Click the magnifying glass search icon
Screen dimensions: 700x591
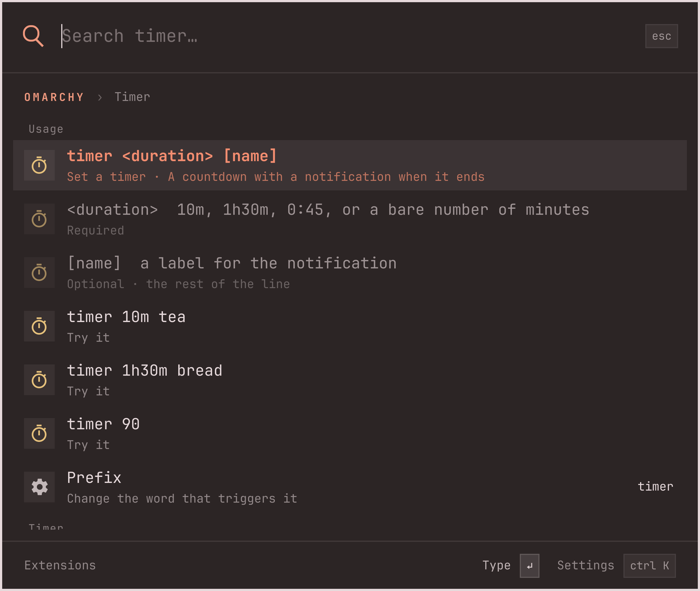coord(33,36)
